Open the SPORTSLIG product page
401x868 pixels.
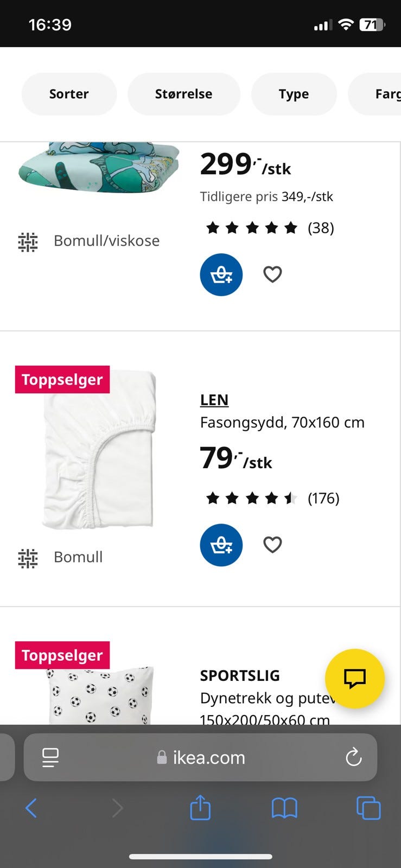pos(240,675)
